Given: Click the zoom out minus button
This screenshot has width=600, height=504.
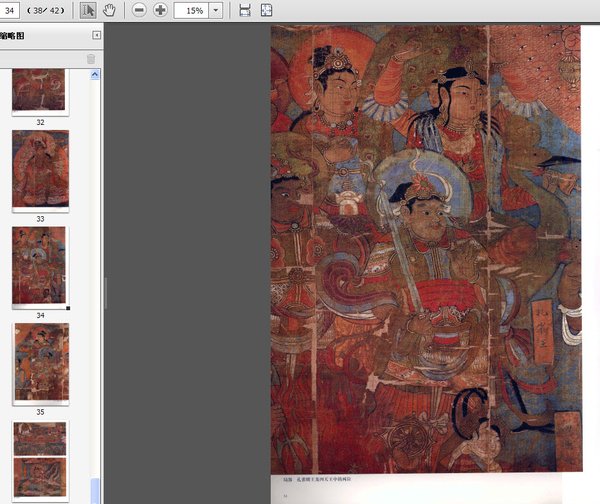Looking at the screenshot, I should [138, 10].
